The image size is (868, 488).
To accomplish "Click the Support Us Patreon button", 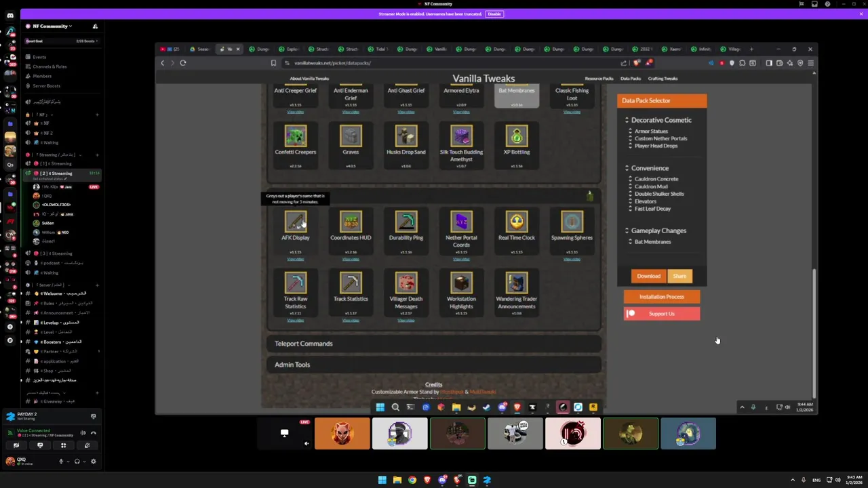I will [662, 314].
